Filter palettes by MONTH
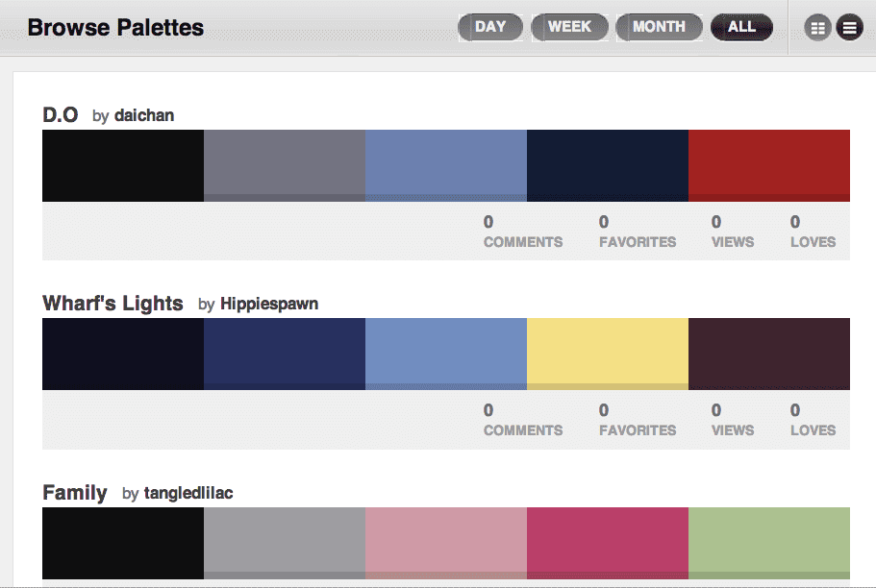This screenshot has width=876, height=588. point(659,27)
